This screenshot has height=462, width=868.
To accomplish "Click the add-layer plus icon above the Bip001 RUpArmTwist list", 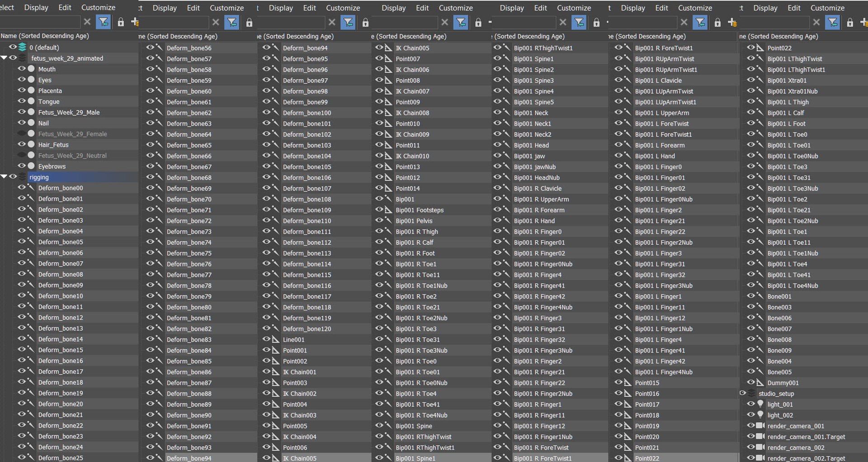I will [x=732, y=22].
